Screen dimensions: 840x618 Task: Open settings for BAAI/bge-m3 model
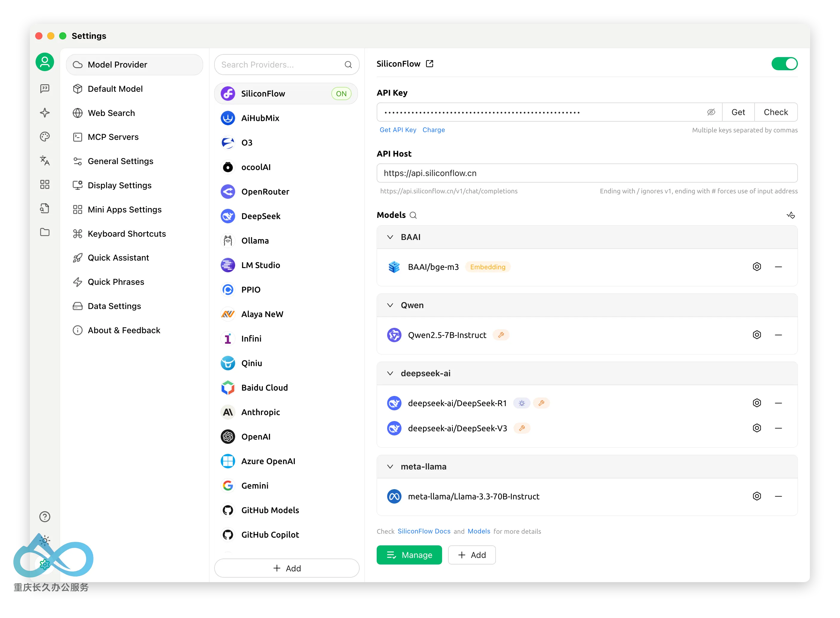click(757, 267)
